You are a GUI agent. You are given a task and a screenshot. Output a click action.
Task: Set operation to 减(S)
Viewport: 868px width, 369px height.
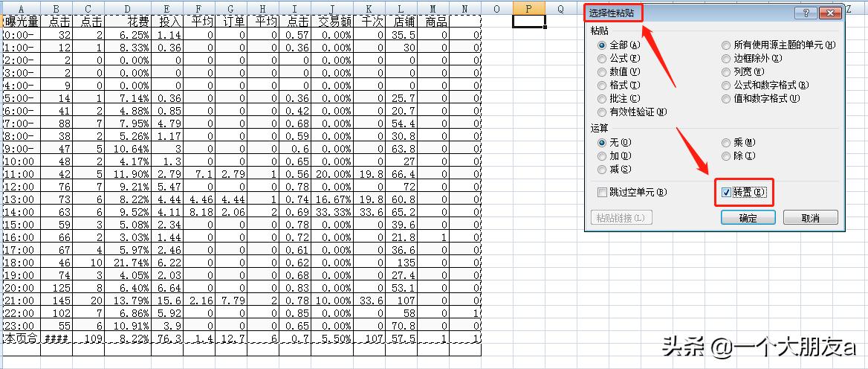pyautogui.click(x=614, y=170)
